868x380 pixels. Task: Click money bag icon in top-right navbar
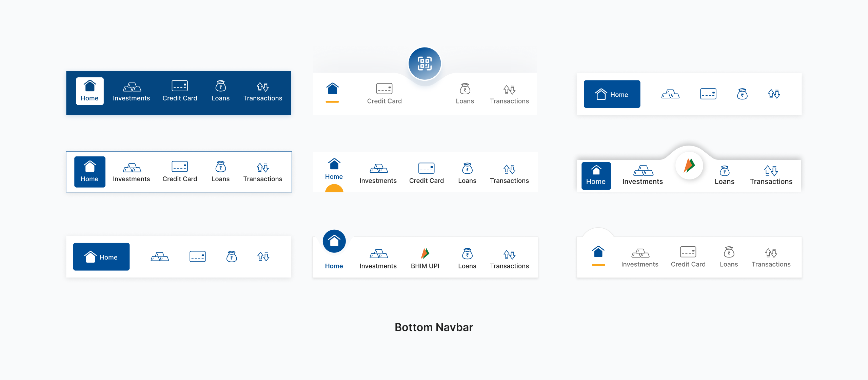coord(742,94)
